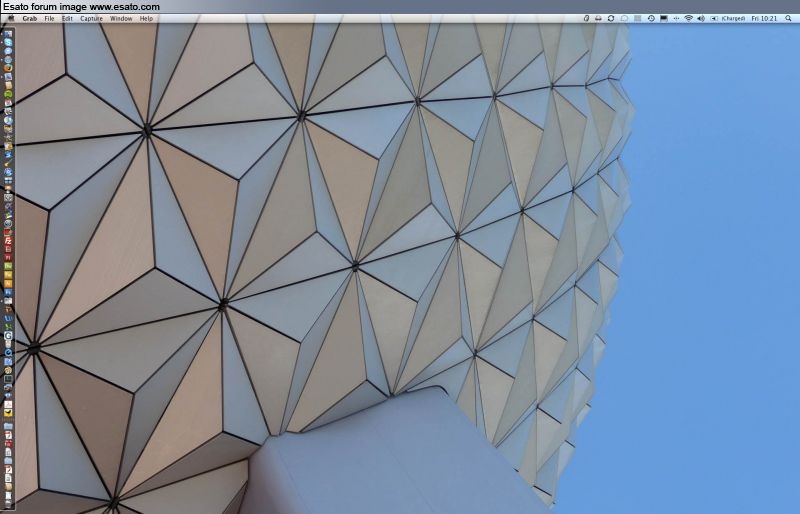Screen dimensions: 800x514
Task: Open the Wi-Fi status menu
Action: [688, 18]
